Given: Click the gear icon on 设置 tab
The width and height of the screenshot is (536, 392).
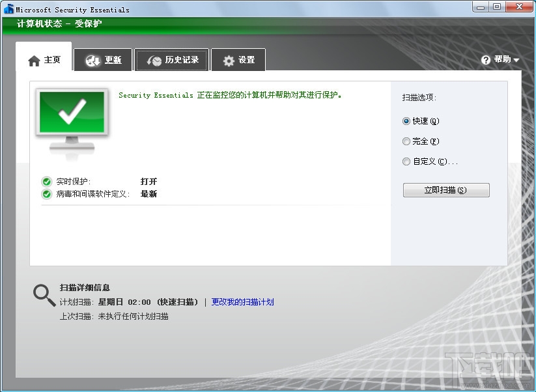Looking at the screenshot, I should click(229, 61).
